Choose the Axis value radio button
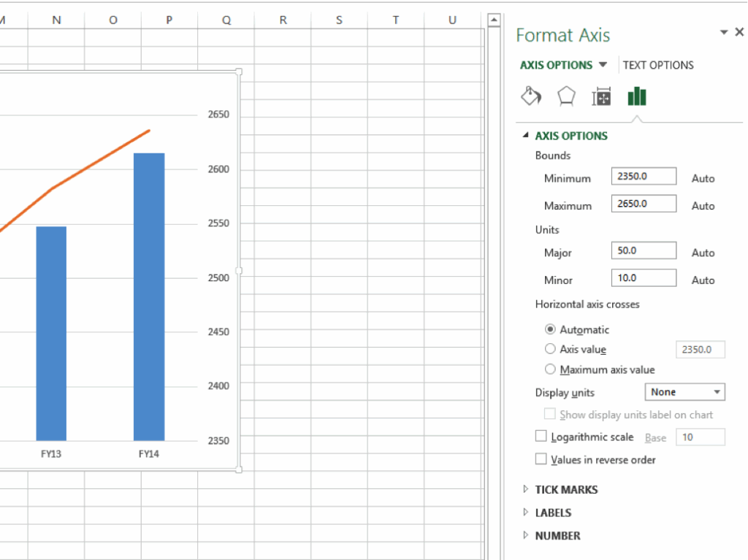Screen dimensions: 748x560 pos(550,349)
